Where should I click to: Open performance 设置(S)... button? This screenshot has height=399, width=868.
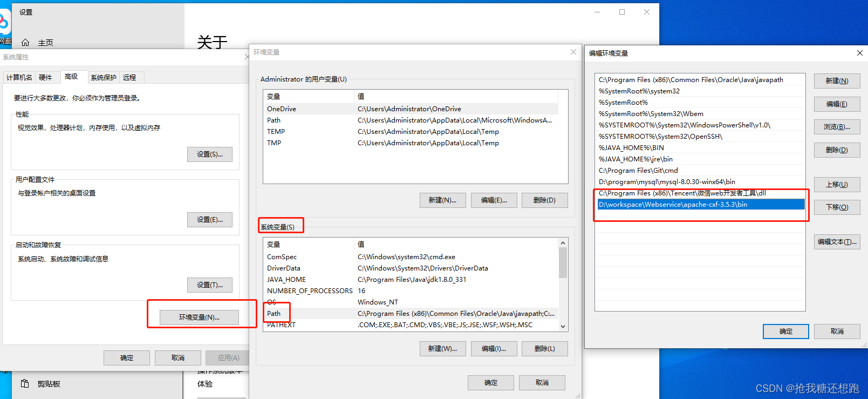point(210,154)
